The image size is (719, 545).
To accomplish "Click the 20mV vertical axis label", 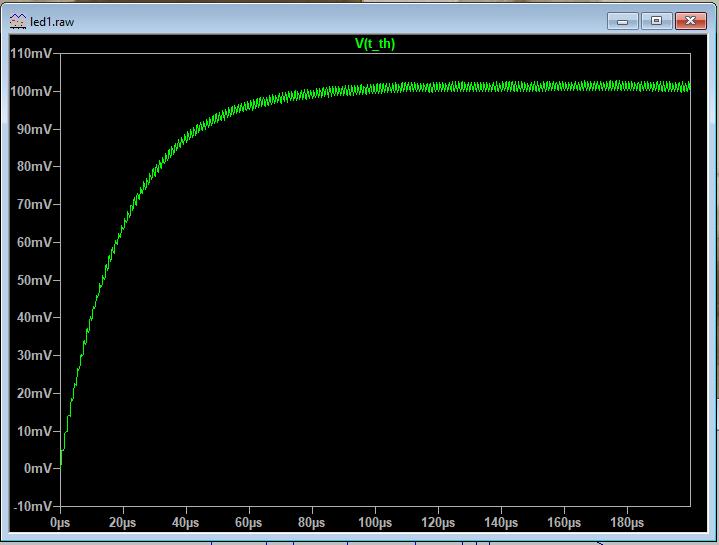I will [x=34, y=393].
